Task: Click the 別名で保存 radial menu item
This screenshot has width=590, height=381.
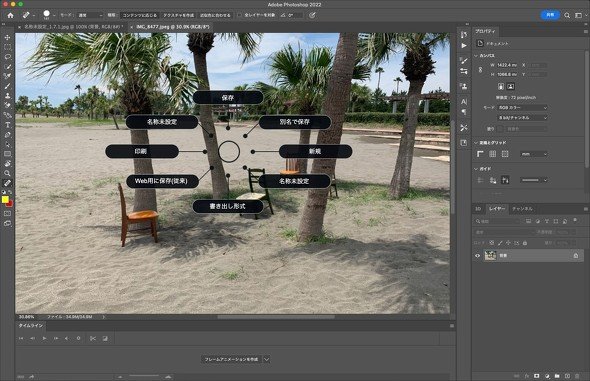Action: tap(295, 122)
